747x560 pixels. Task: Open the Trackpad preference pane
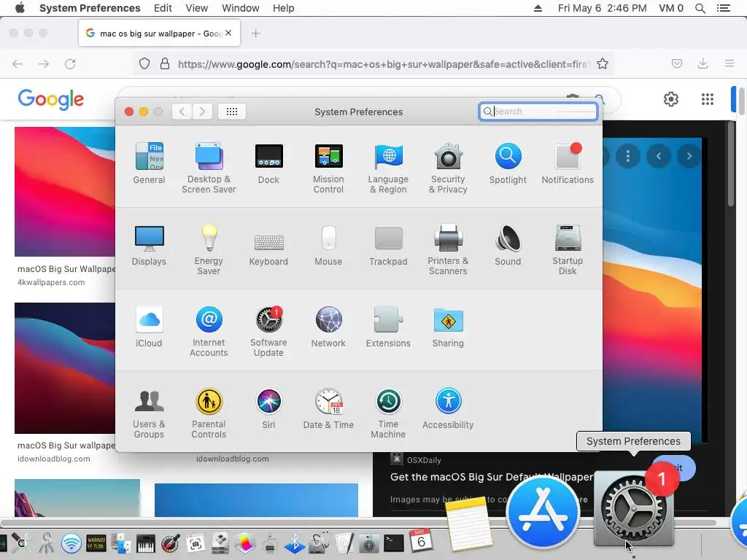pos(388,245)
